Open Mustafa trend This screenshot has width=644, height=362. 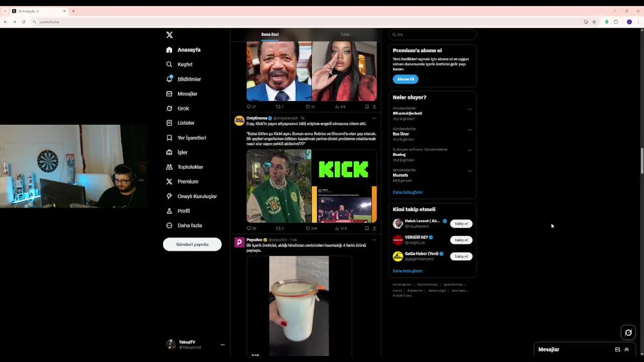(x=400, y=175)
